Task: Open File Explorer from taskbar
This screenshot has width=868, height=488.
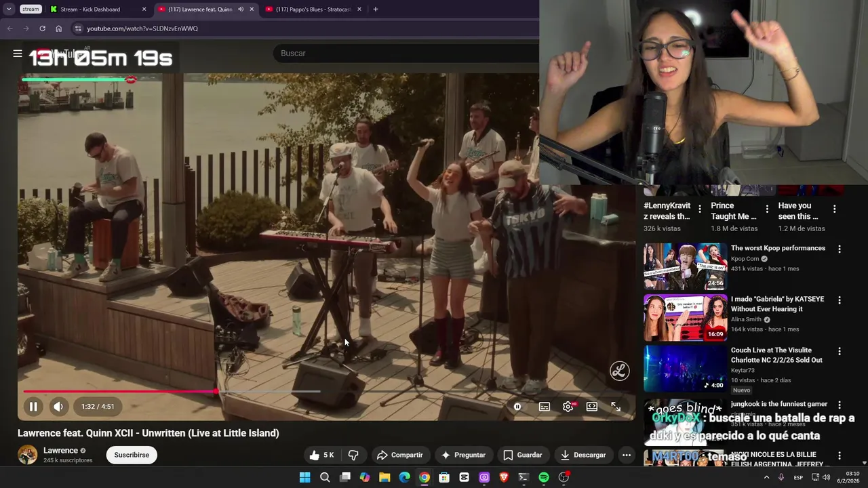Action: click(x=384, y=478)
